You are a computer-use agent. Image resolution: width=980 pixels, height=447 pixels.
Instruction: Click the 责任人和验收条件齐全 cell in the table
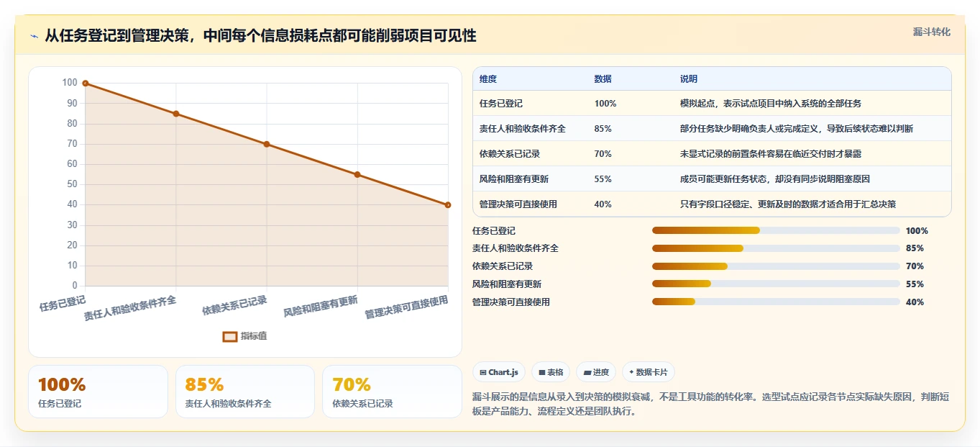[523, 129]
